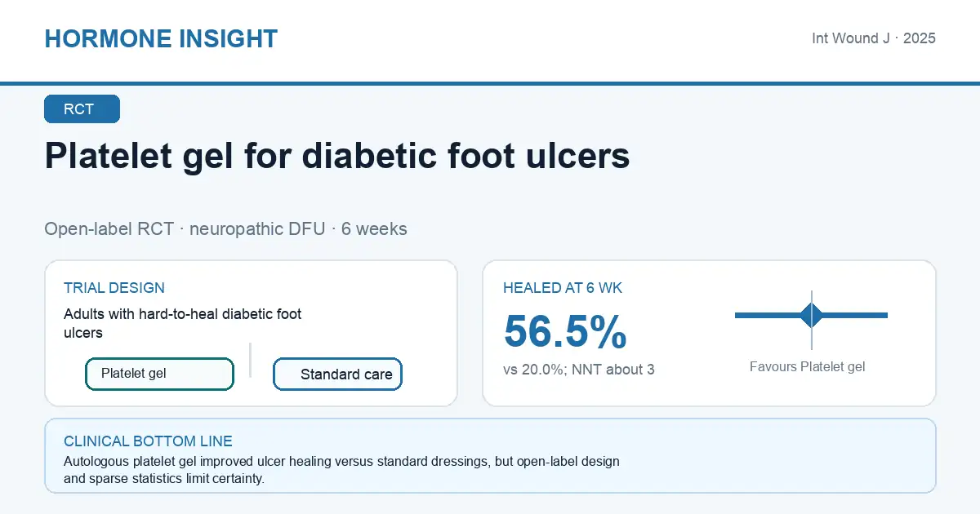This screenshot has height=514, width=980.
Task: Click the Adults with hard-to-heal ulcers description
Action: coord(183,323)
